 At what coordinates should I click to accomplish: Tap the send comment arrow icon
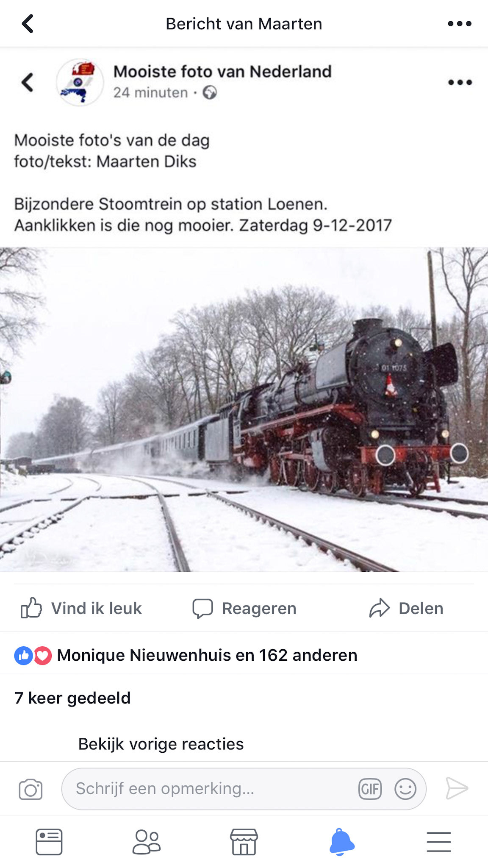tap(457, 789)
